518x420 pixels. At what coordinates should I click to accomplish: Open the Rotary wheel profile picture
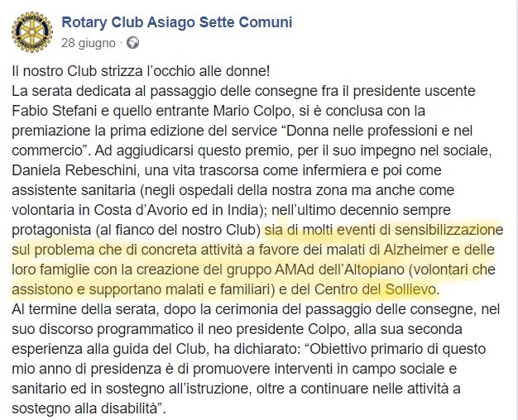32,32
